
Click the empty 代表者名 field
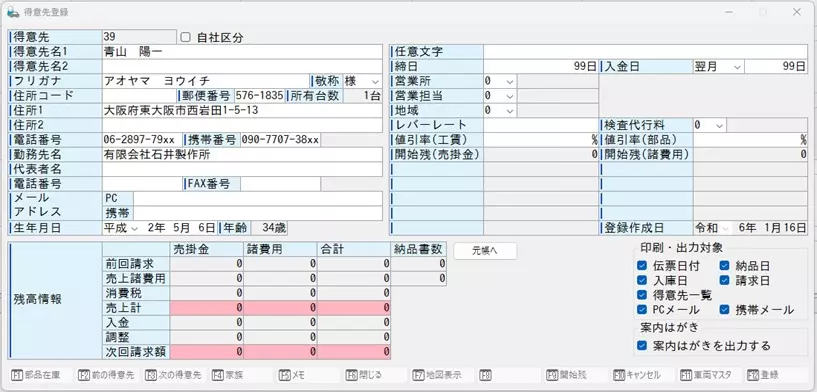point(242,169)
